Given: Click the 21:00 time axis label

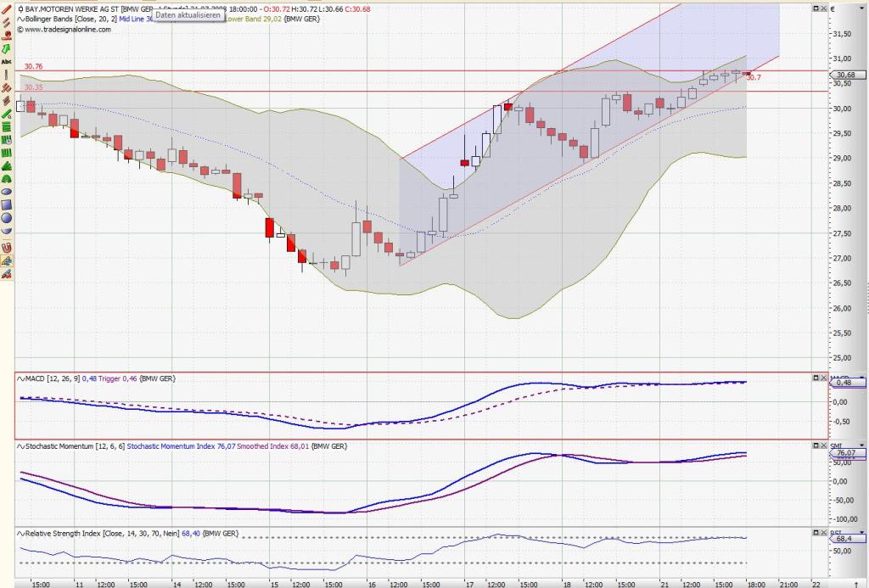Looking at the screenshot, I should click(x=788, y=584).
